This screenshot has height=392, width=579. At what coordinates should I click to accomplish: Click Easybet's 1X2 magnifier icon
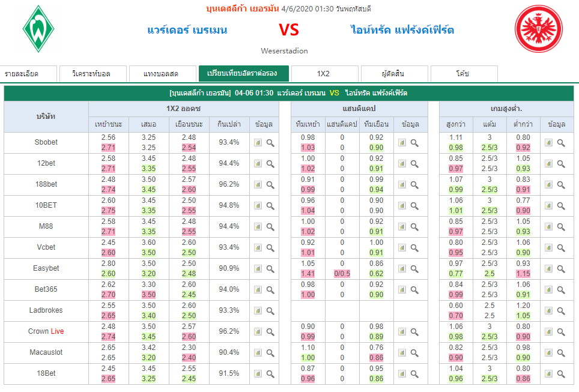(270, 269)
